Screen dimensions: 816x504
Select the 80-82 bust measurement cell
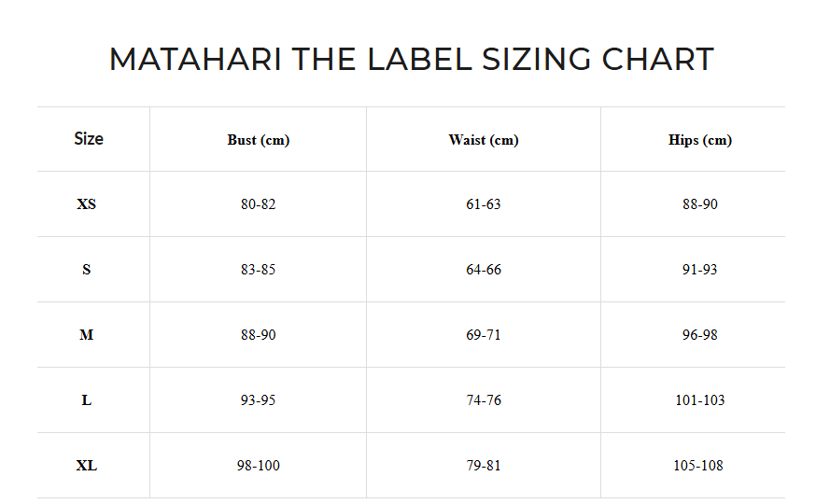[259, 204]
